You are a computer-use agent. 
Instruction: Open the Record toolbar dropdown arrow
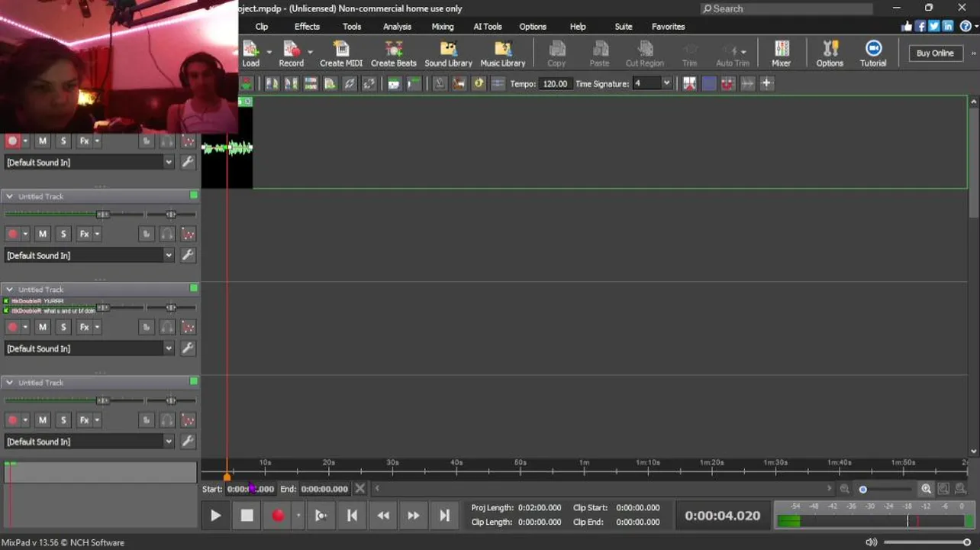(x=310, y=53)
